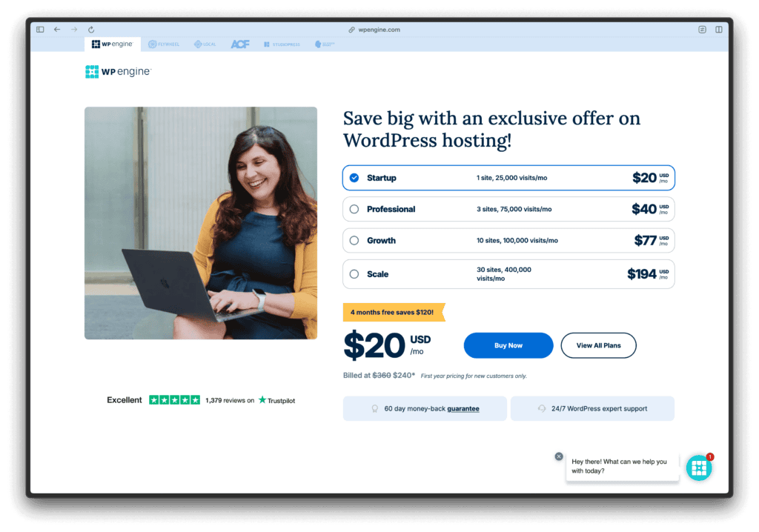Screen dimensions: 759x532
Task: Toggle the browser sidebar icon
Action: click(40, 30)
